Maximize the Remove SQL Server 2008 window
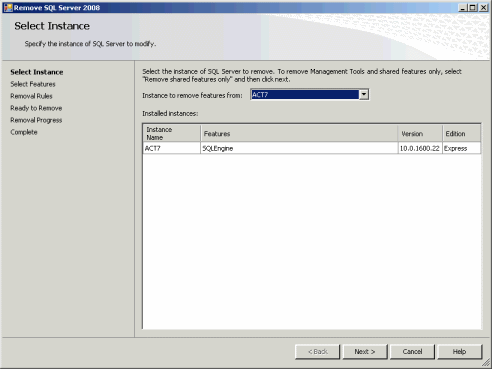This screenshot has width=492, height=369. 473,7
